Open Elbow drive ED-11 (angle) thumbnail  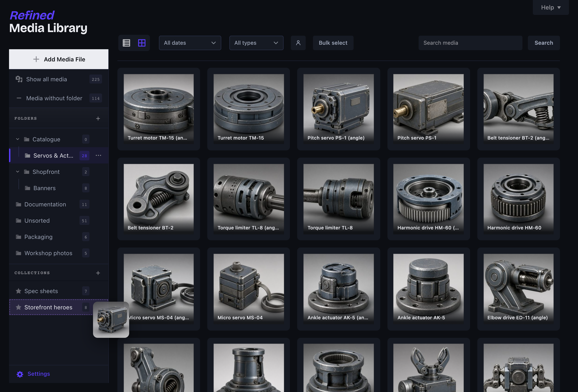pos(518,289)
